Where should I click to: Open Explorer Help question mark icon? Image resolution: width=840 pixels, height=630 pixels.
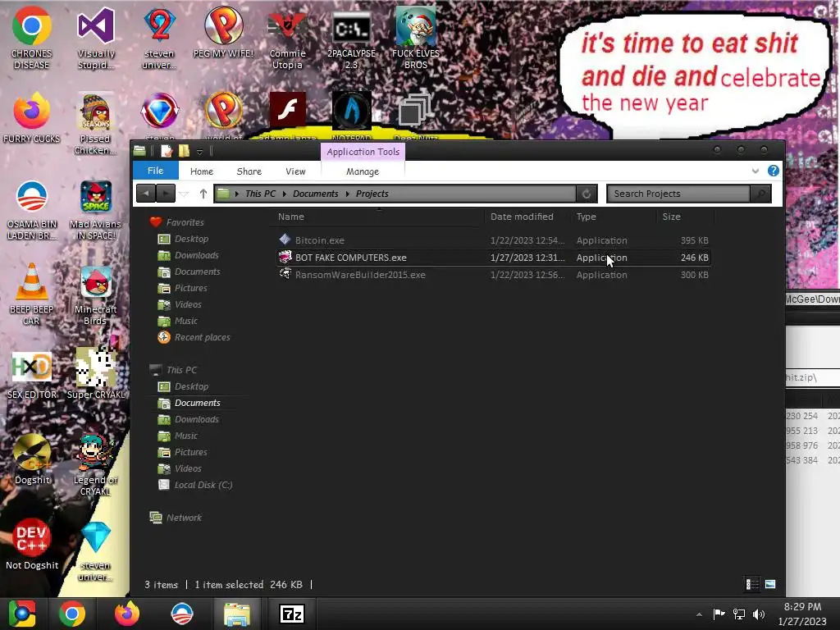coord(773,171)
